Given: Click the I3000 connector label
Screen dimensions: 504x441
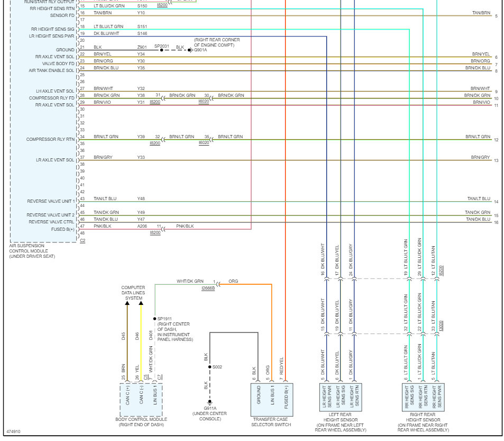Looking at the screenshot, I should pyautogui.click(x=441, y=326).
